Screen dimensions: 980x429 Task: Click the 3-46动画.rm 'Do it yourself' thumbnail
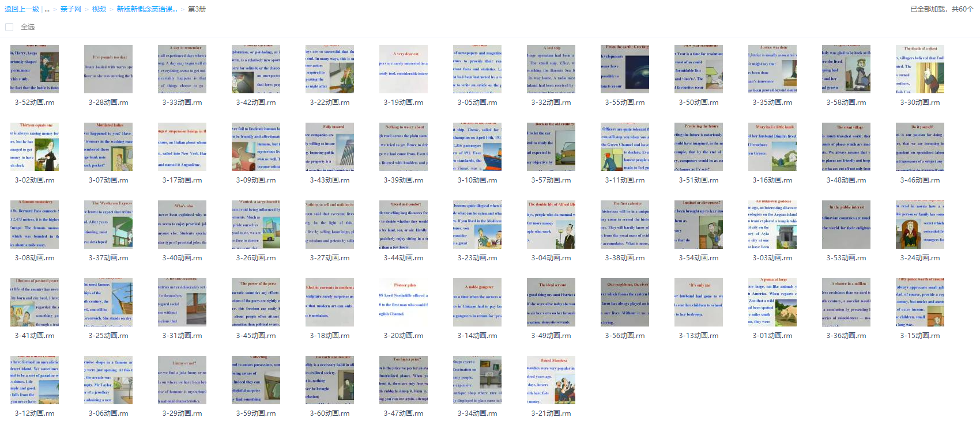pos(920,147)
